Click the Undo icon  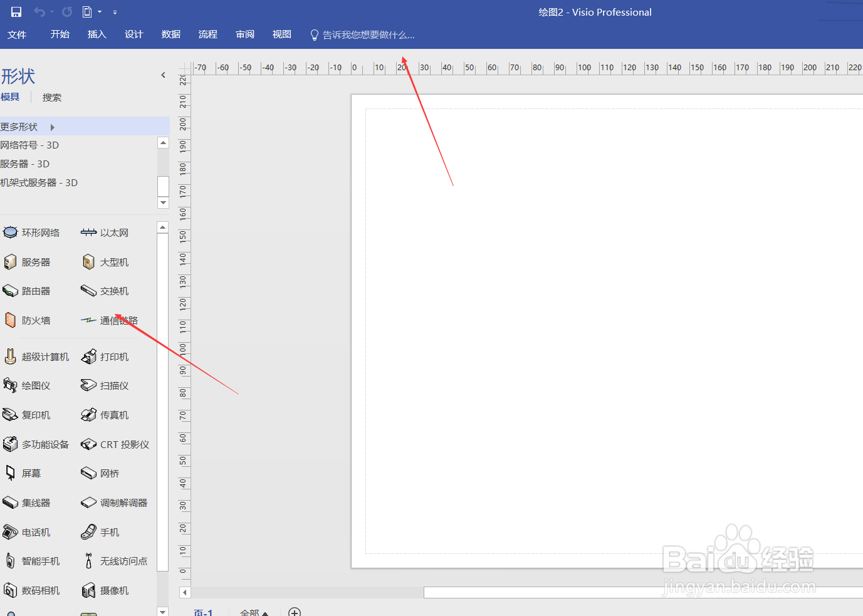(x=39, y=12)
